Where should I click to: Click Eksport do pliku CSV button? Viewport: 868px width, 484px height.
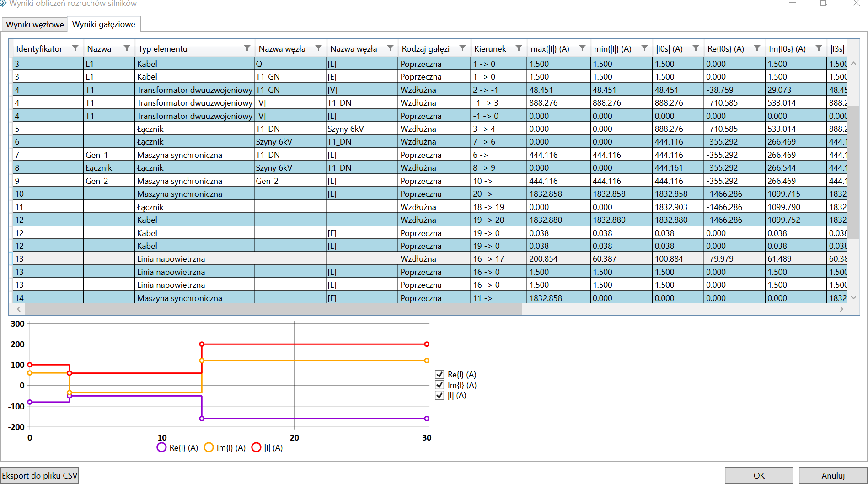pos(40,476)
